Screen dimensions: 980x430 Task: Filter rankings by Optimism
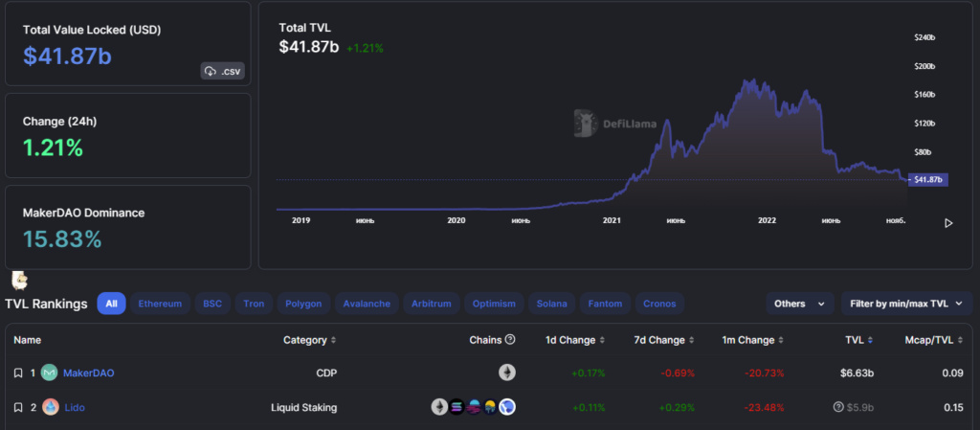click(495, 304)
